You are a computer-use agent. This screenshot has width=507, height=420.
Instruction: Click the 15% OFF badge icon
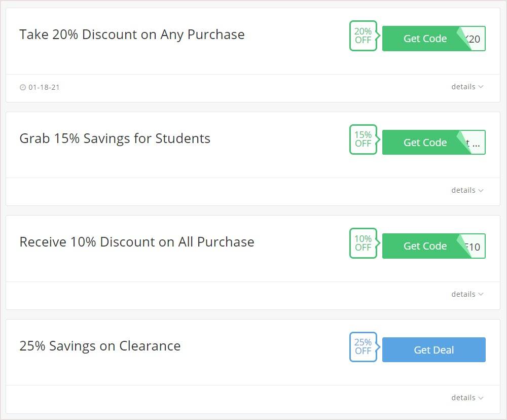pos(364,139)
